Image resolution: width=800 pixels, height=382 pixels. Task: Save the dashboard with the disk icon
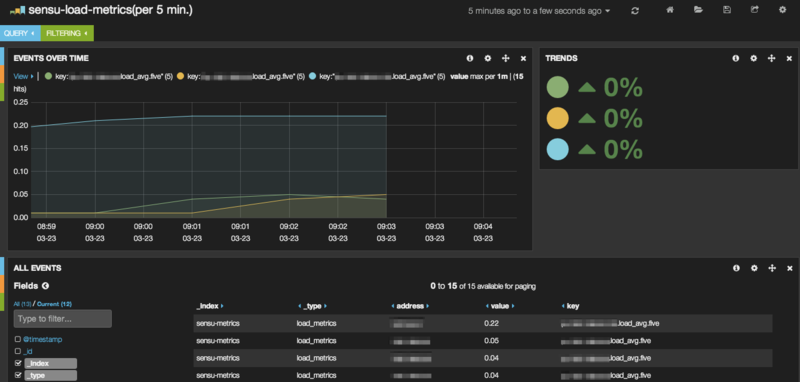tap(727, 10)
